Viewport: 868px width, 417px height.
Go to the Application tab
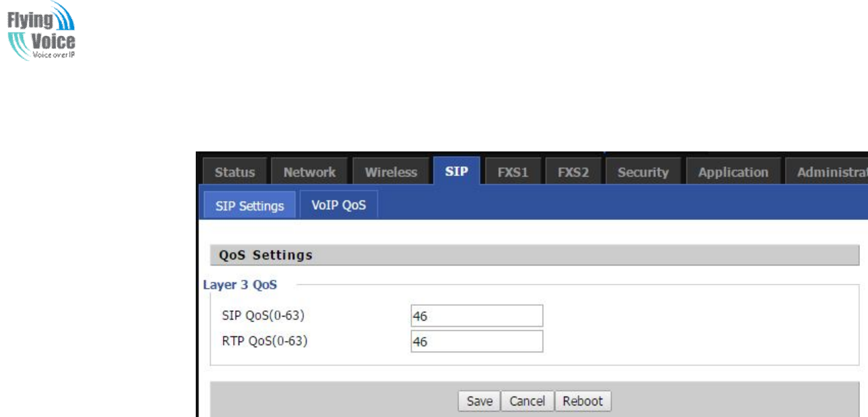(733, 172)
